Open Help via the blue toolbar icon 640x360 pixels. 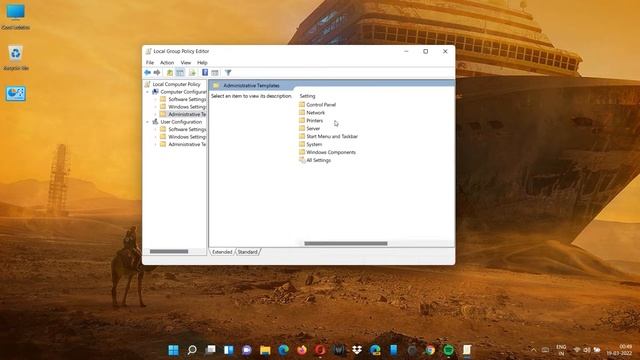205,73
